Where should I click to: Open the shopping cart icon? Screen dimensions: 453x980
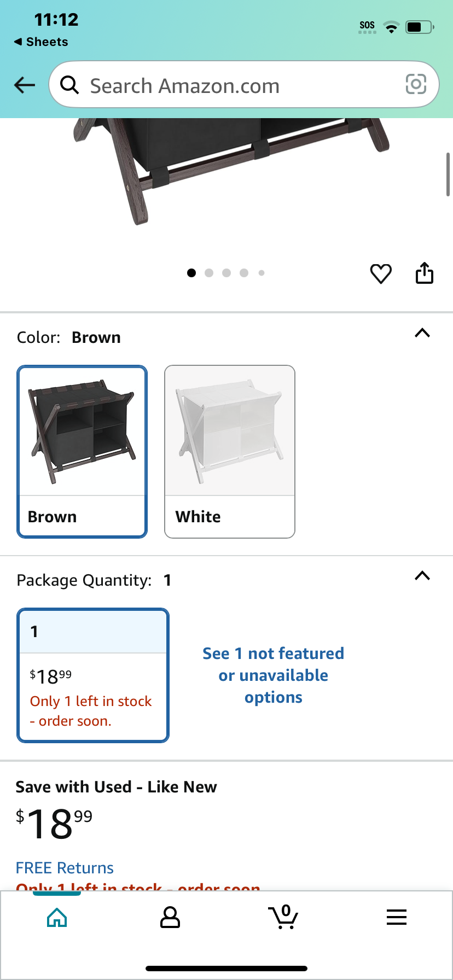(x=283, y=917)
